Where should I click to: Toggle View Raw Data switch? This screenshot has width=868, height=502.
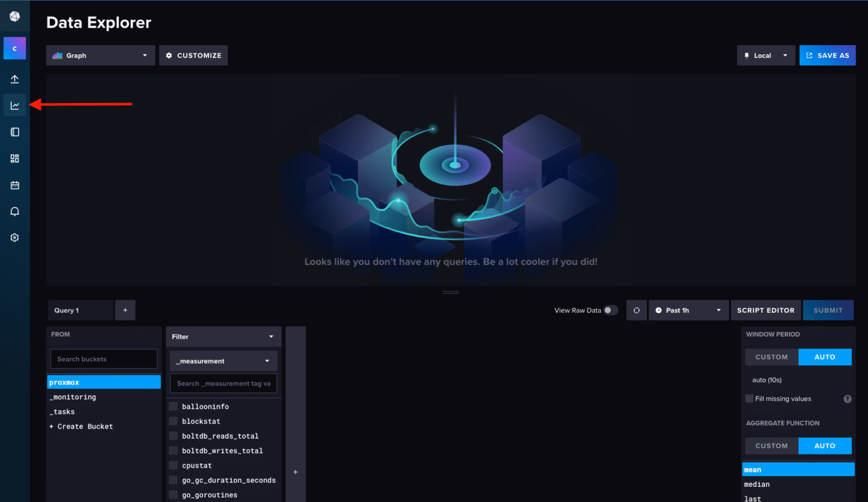point(610,310)
